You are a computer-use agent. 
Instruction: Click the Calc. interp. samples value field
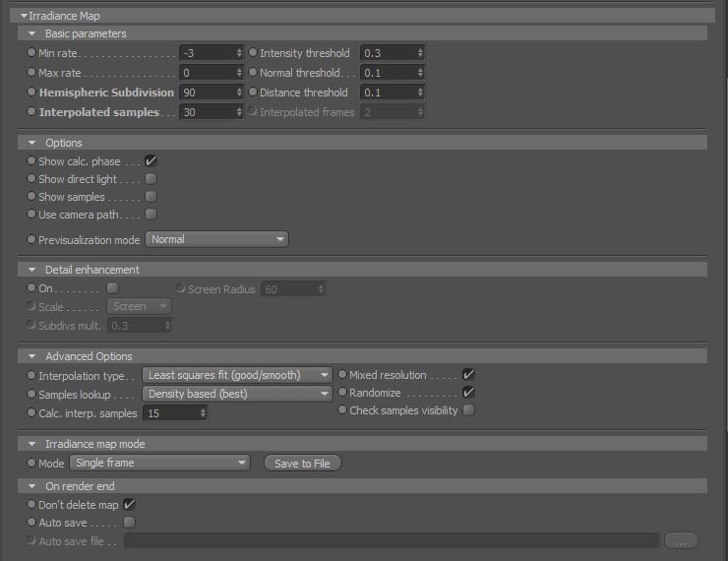[175, 413]
